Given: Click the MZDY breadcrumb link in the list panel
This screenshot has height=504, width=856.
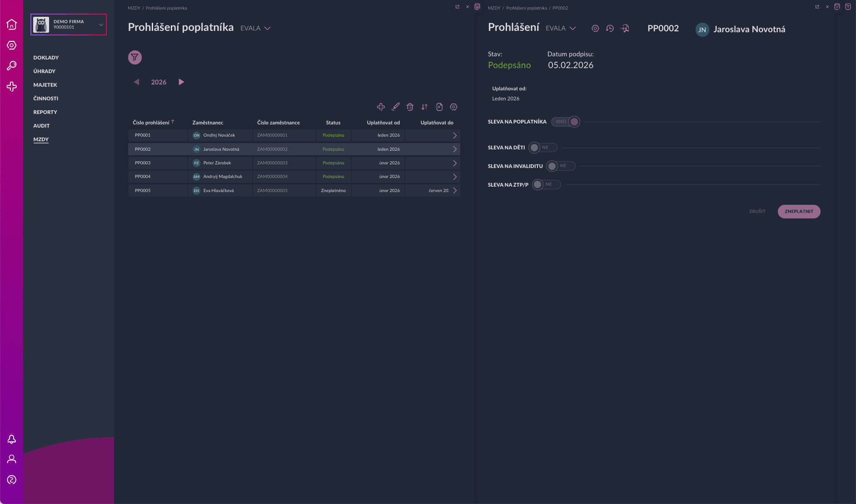Looking at the screenshot, I should [134, 8].
